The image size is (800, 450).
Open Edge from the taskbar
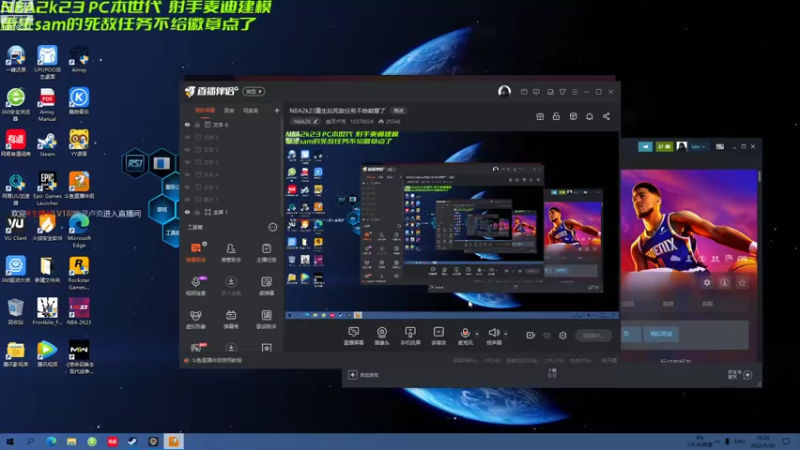point(51,441)
